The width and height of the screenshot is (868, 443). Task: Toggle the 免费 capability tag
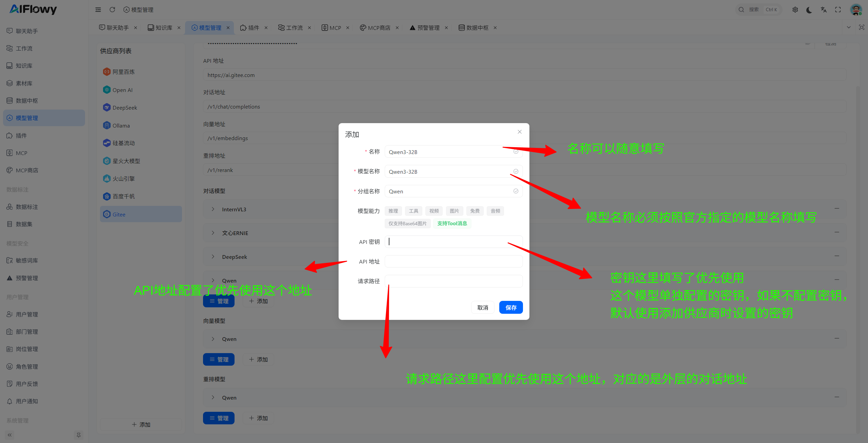pyautogui.click(x=475, y=211)
